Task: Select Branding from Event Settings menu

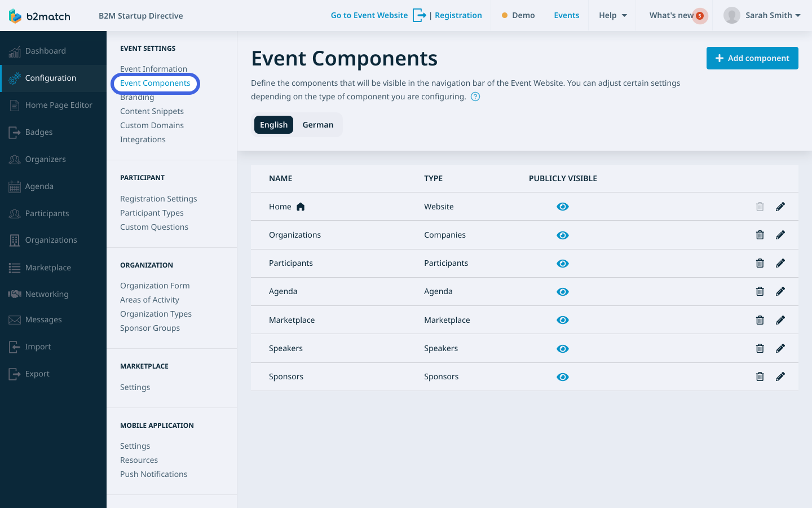Action: pyautogui.click(x=137, y=97)
